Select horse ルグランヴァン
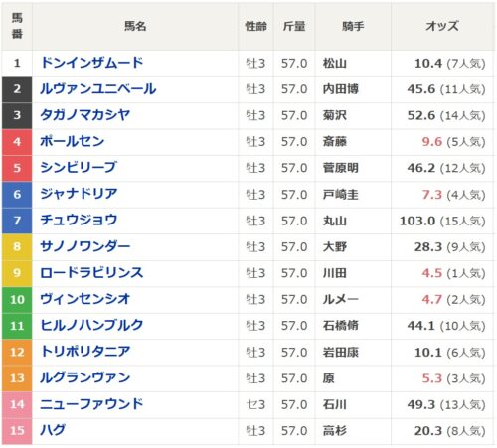497x448 pixels. coord(85,377)
